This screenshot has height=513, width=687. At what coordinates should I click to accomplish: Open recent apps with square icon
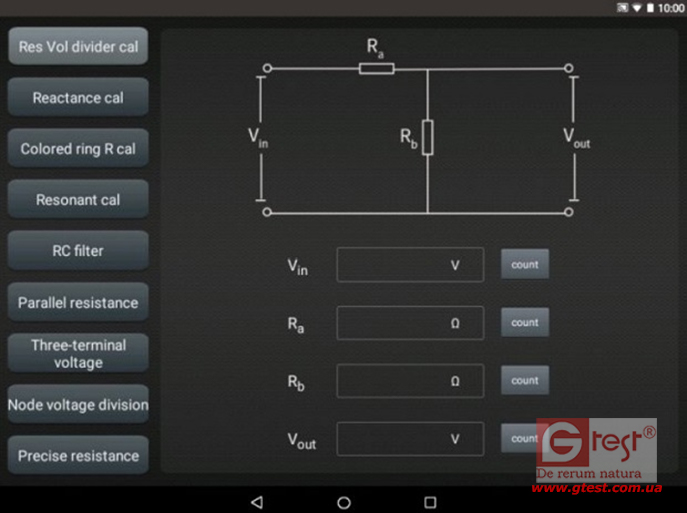pyautogui.click(x=430, y=501)
